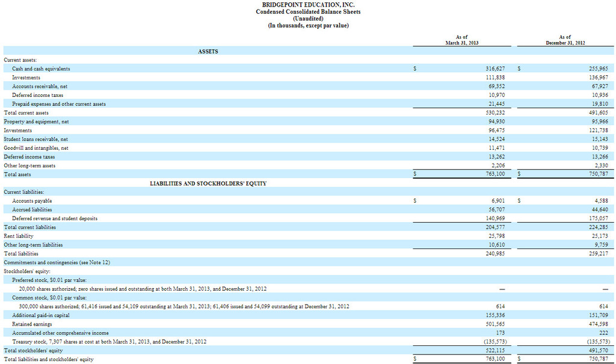Pick accrued liabilities value 56,707
This screenshot has height=364, width=616.
tap(497, 210)
